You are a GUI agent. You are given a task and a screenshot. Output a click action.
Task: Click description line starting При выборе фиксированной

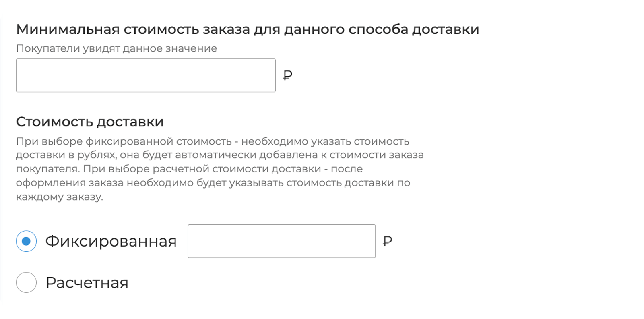pyautogui.click(x=213, y=141)
